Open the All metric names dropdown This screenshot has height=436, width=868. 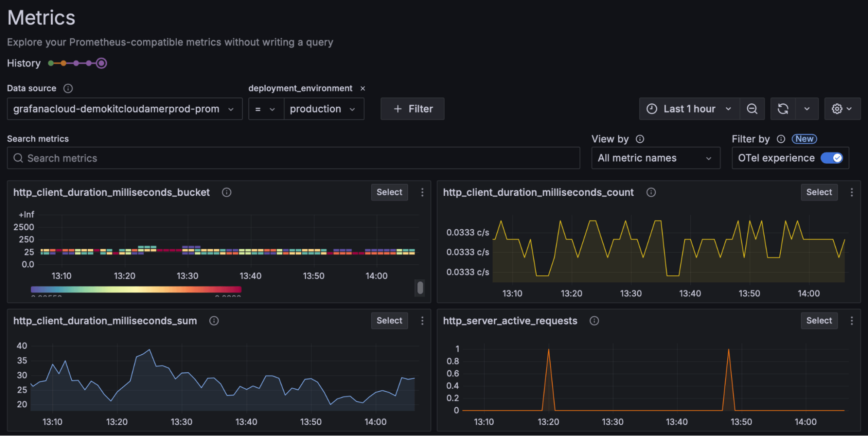[655, 158]
